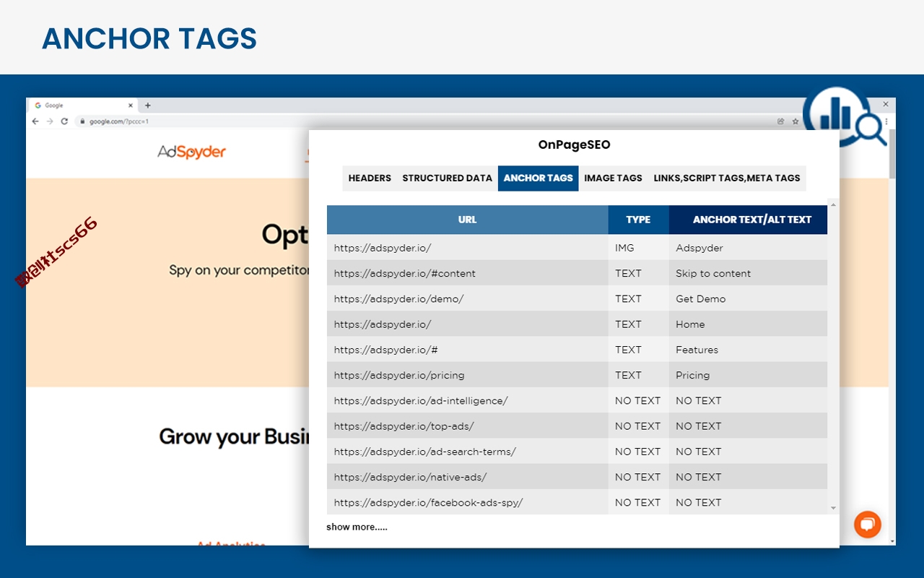Click https://adspyder.io/facebook-ads-spy/ URL cell

point(468,502)
